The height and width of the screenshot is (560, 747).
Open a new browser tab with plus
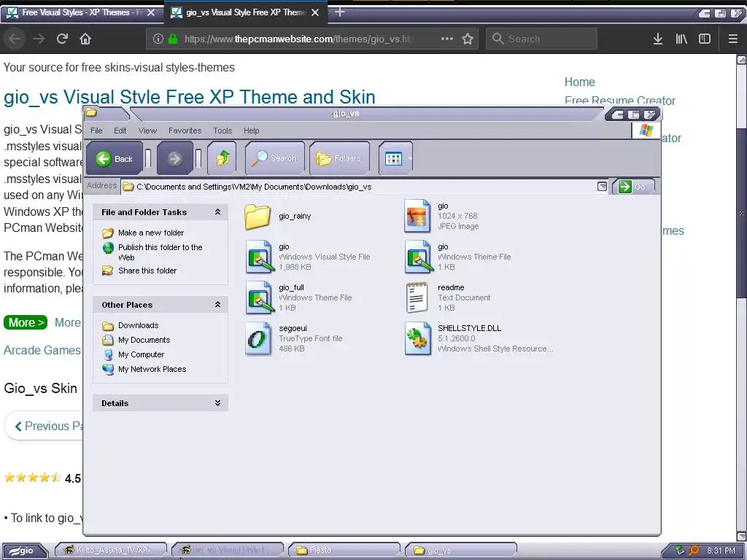[x=340, y=12]
